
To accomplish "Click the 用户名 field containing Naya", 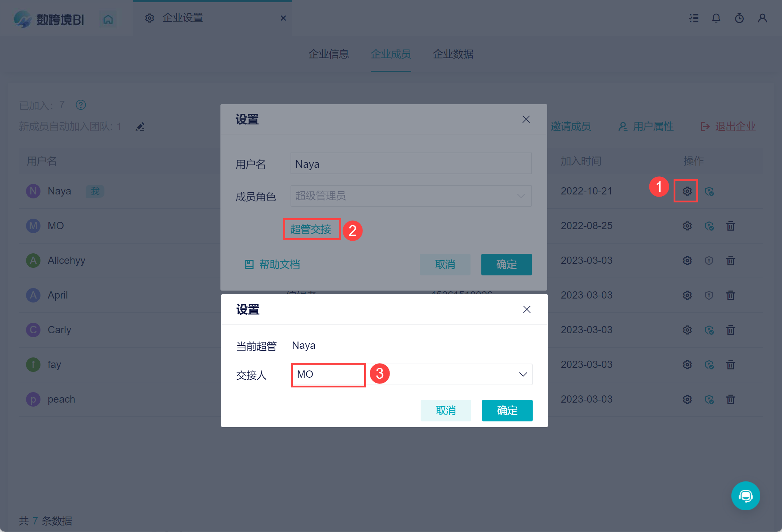I will tap(411, 164).
